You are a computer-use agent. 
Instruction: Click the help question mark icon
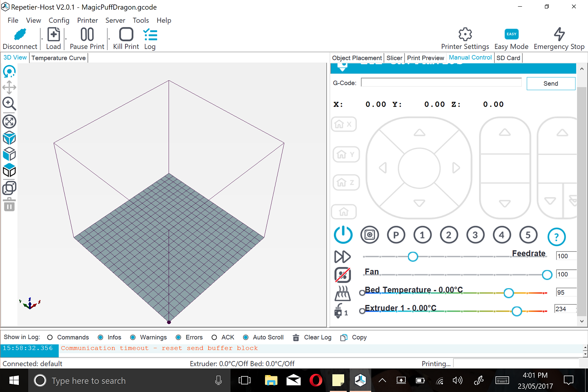(x=556, y=237)
